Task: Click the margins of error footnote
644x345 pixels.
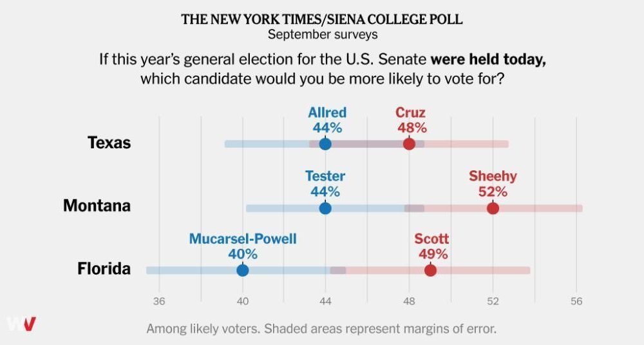Action: [x=321, y=329]
